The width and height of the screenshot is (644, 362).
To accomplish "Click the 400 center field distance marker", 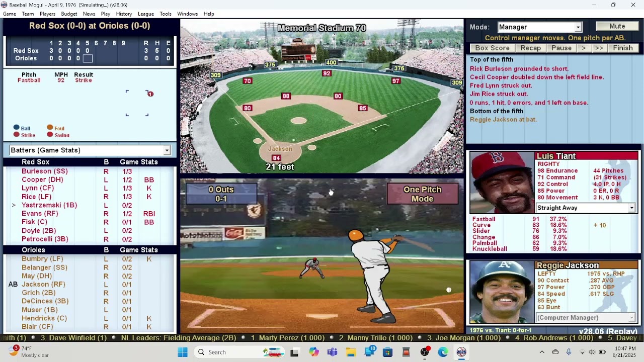I will (x=331, y=63).
